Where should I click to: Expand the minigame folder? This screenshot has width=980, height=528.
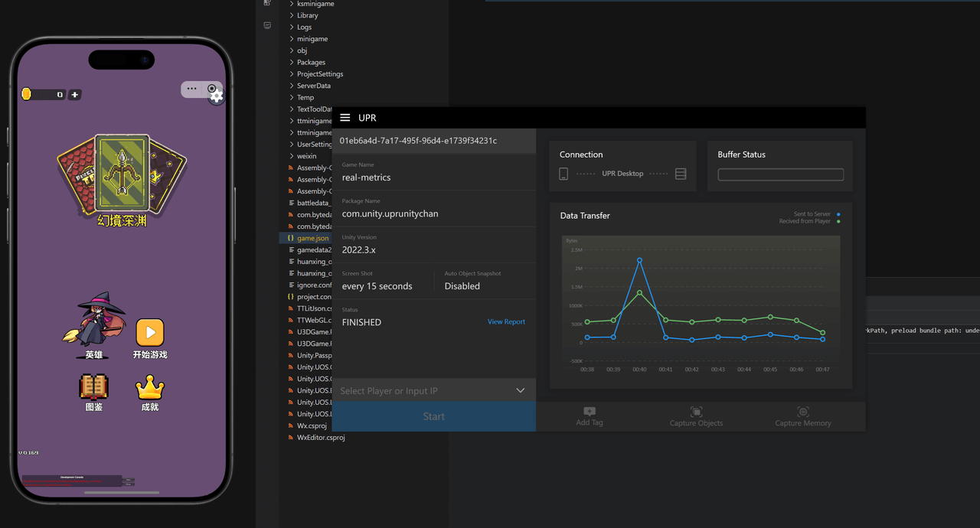pyautogui.click(x=312, y=39)
